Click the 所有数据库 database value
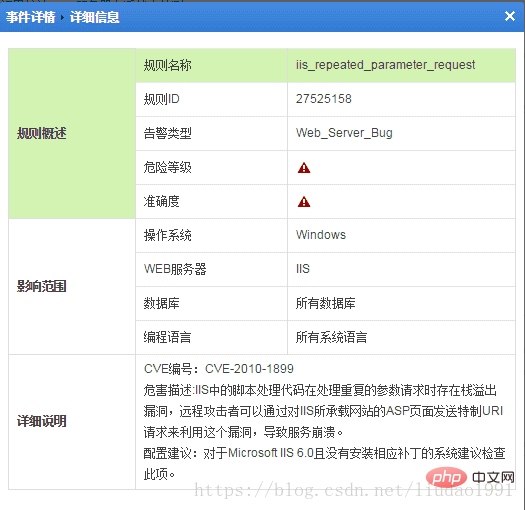The width and height of the screenshot is (525, 510). point(325,303)
